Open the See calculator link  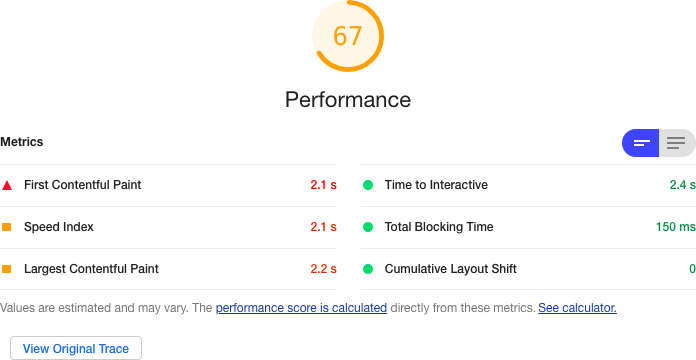point(577,308)
